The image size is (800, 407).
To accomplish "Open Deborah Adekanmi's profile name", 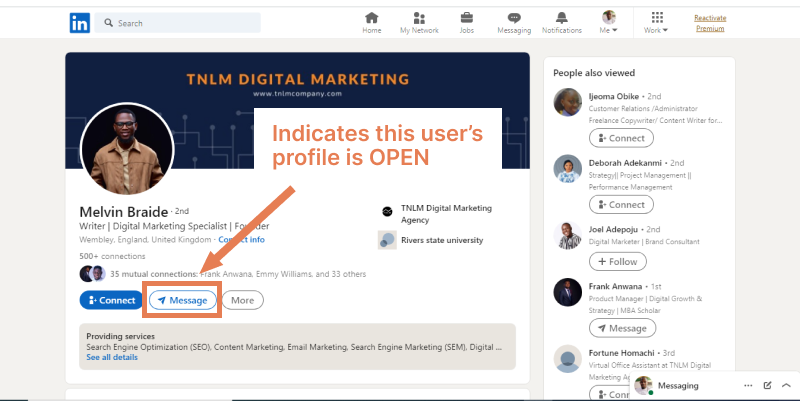I will (625, 163).
